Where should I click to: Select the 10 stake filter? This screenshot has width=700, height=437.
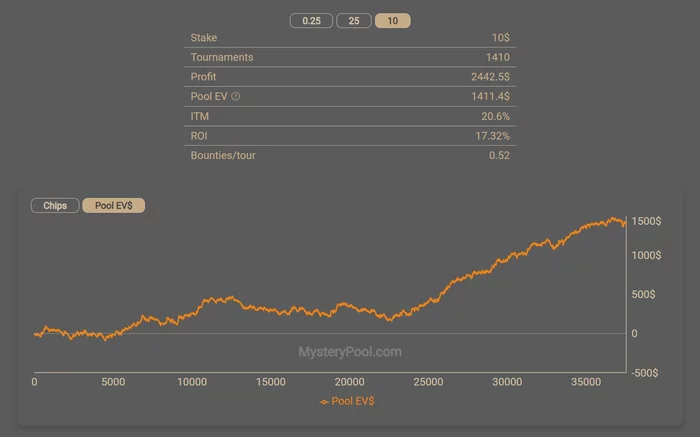click(392, 21)
